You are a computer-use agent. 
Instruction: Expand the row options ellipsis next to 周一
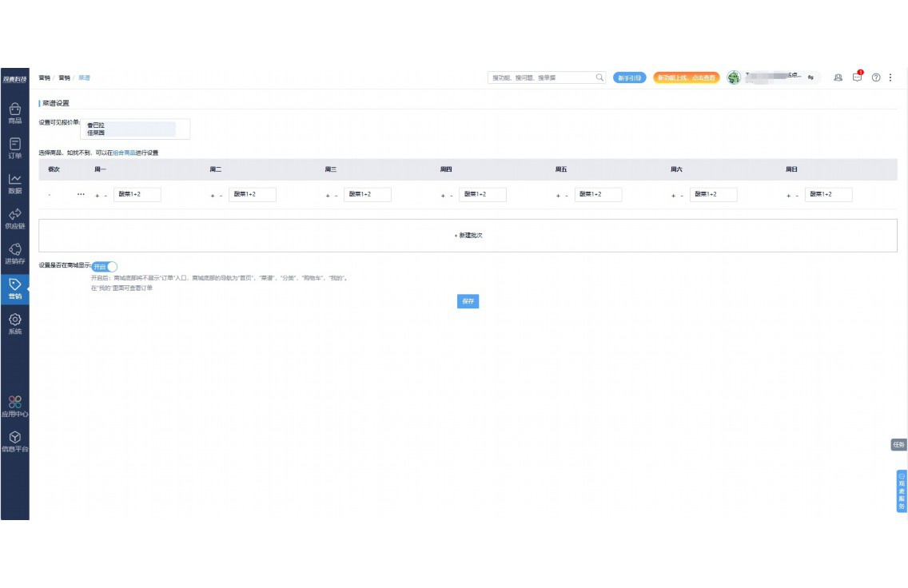[x=81, y=195]
